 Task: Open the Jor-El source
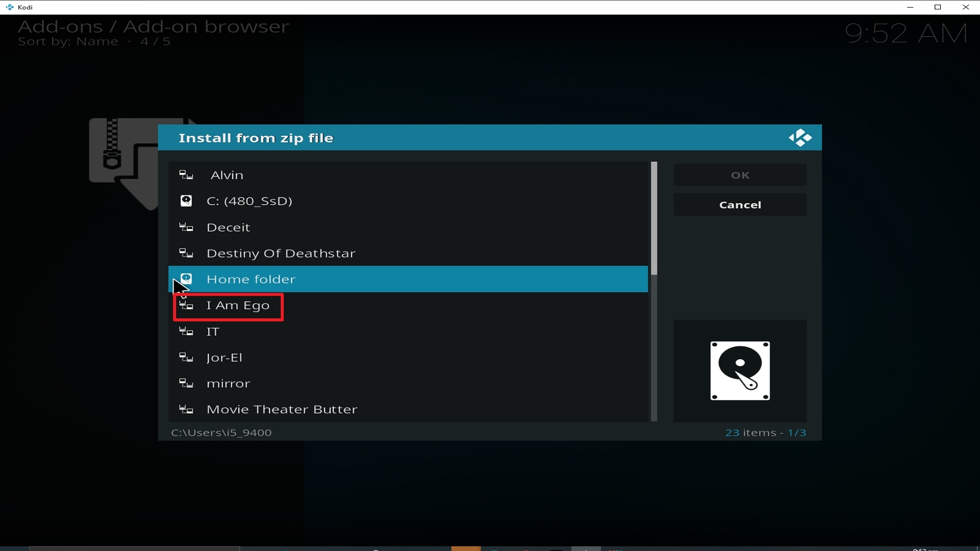tap(408, 357)
